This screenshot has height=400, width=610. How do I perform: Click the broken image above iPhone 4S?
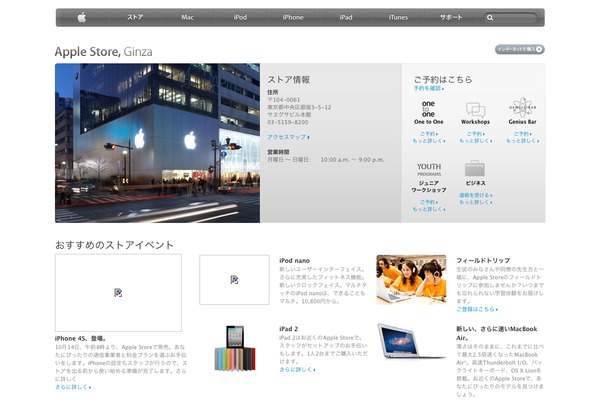pyautogui.click(x=118, y=293)
